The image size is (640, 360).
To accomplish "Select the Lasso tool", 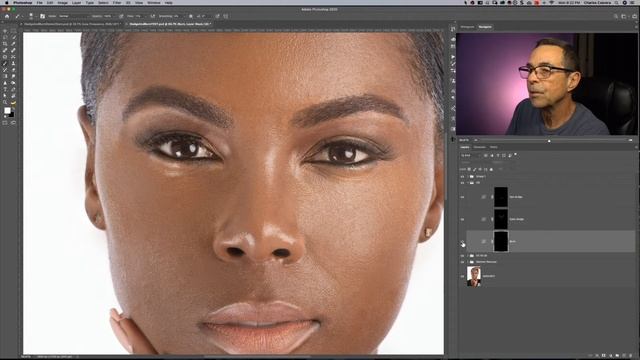I will coord(5,37).
